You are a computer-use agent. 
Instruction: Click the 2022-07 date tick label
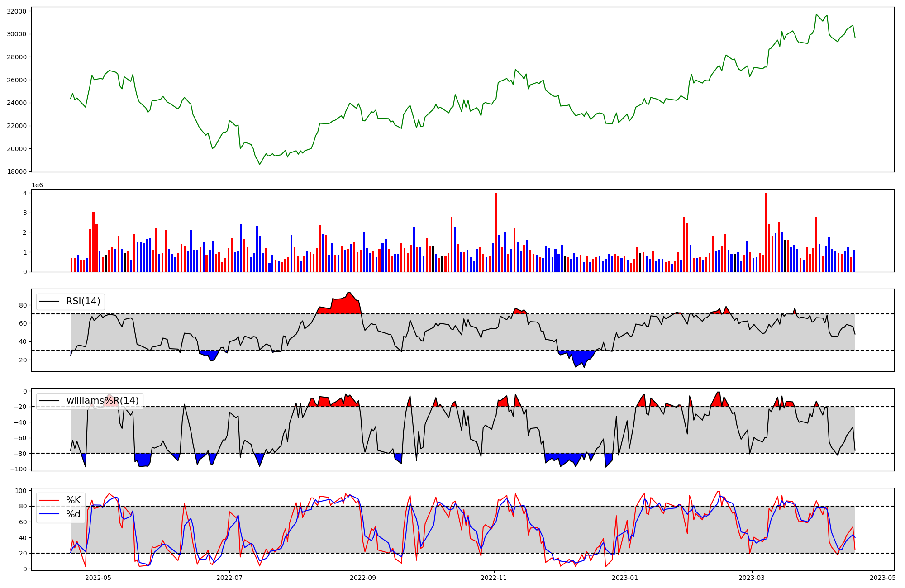point(229,578)
